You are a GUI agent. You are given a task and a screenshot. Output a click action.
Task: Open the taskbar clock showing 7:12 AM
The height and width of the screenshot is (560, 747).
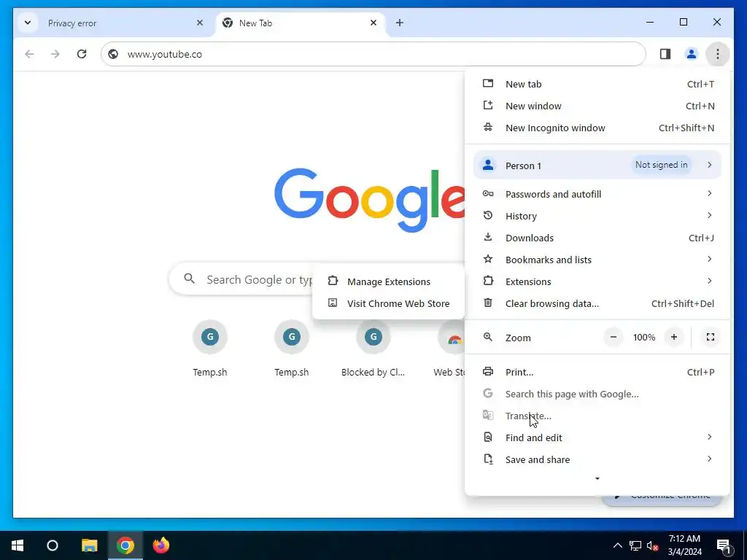pyautogui.click(x=684, y=545)
